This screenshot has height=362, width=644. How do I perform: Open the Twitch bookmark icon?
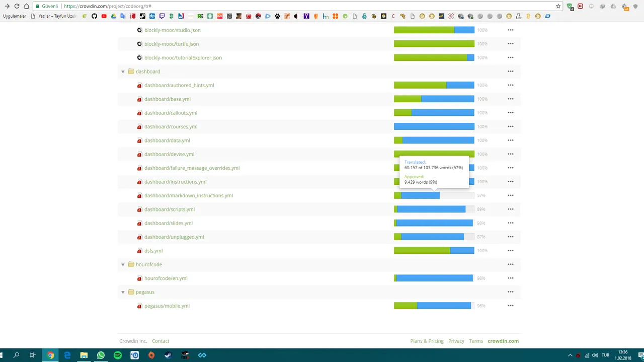point(162,16)
